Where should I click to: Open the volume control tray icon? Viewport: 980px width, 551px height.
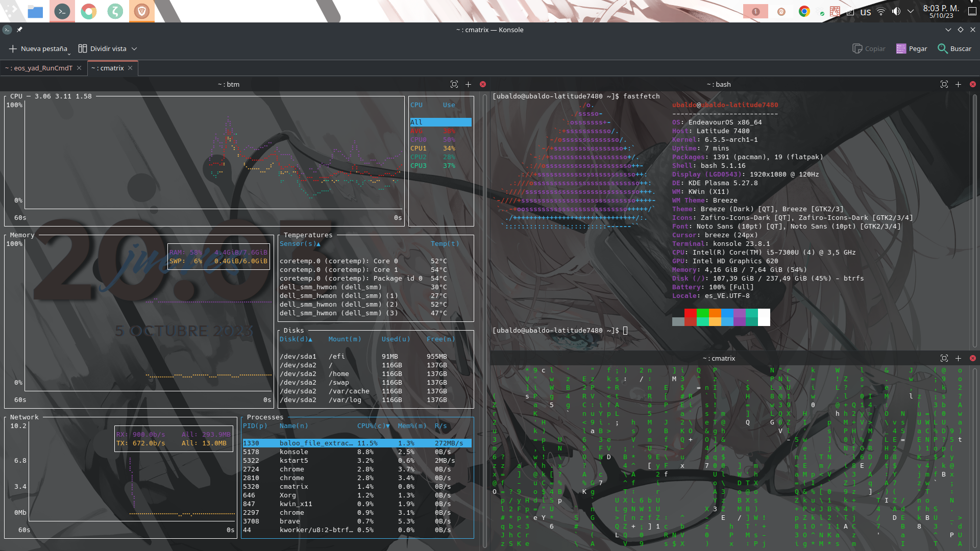point(896,11)
